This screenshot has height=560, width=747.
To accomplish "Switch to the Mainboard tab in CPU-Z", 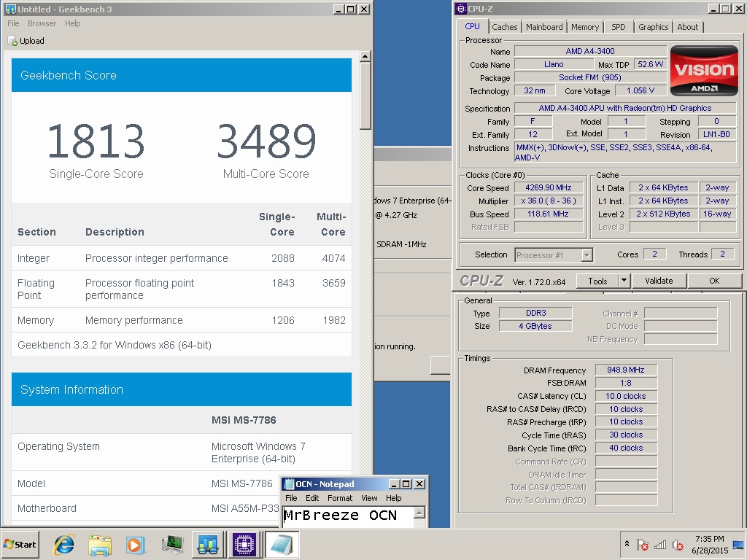I will tap(544, 27).
